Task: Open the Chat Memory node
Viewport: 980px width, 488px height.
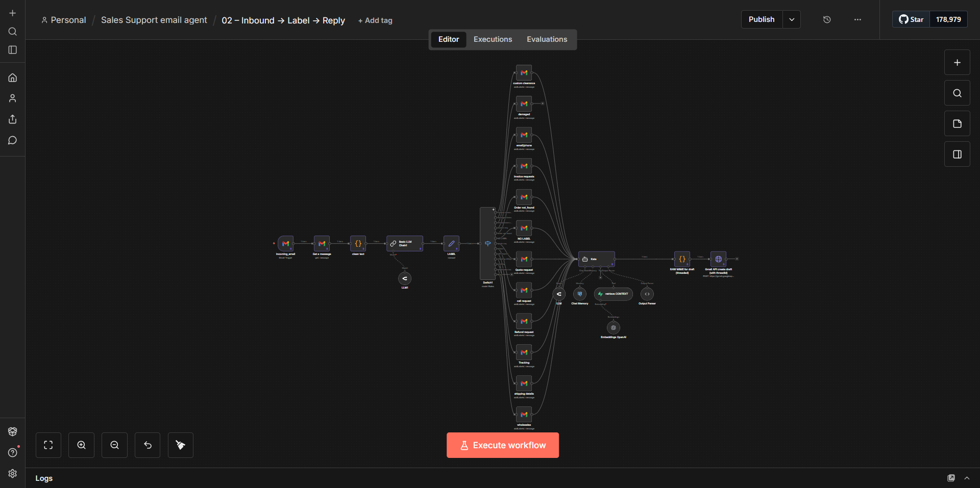Action: tap(579, 294)
